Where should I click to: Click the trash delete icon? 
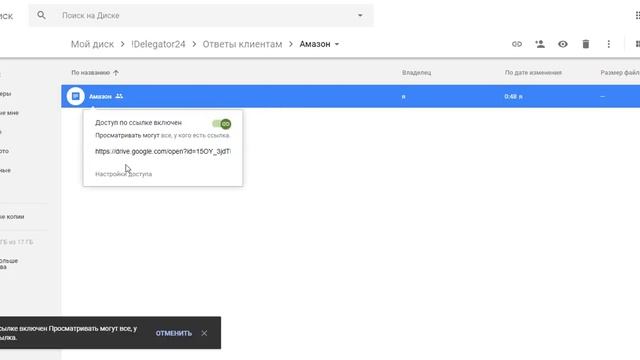pyautogui.click(x=586, y=44)
